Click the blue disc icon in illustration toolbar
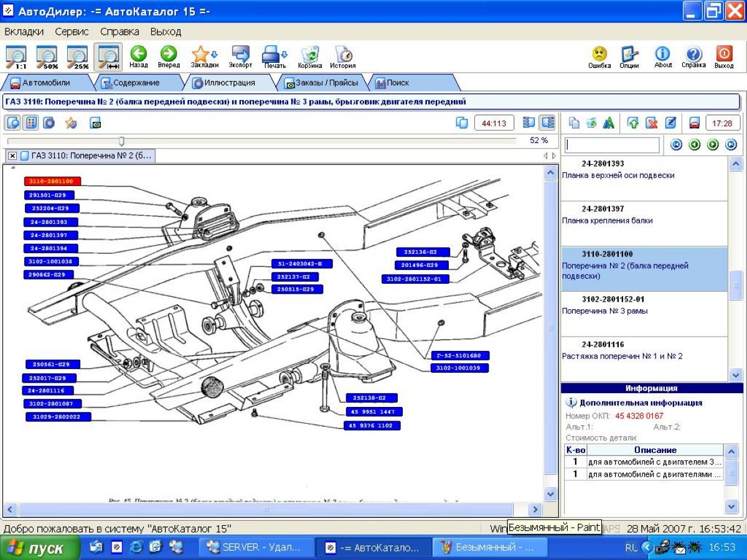Screen dimensions: 747x560 point(49,123)
